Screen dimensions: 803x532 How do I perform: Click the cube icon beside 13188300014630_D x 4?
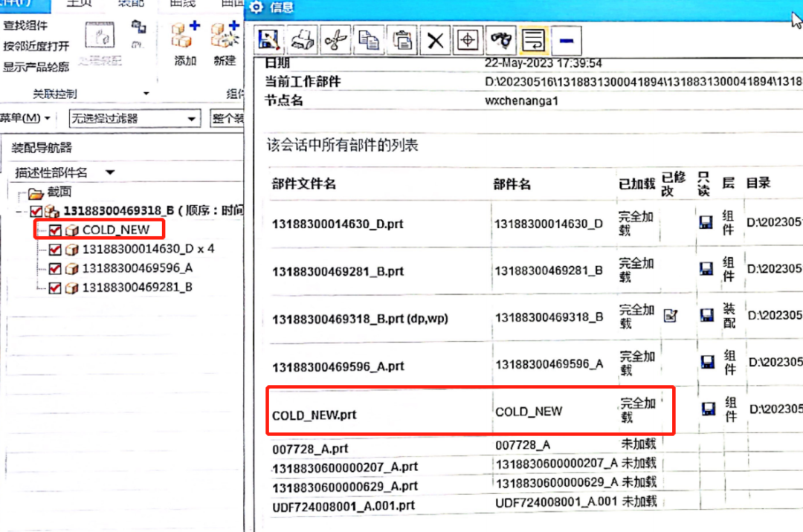tap(71, 249)
